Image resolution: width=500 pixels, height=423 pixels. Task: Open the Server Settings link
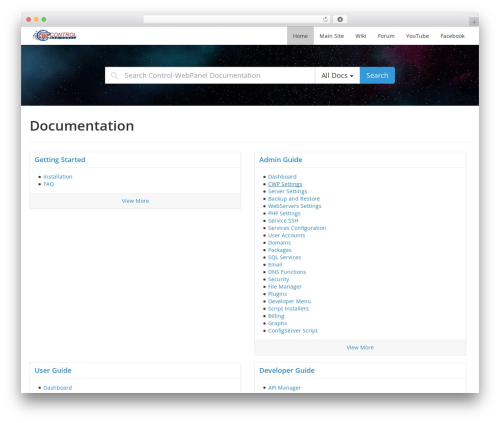[x=287, y=191]
